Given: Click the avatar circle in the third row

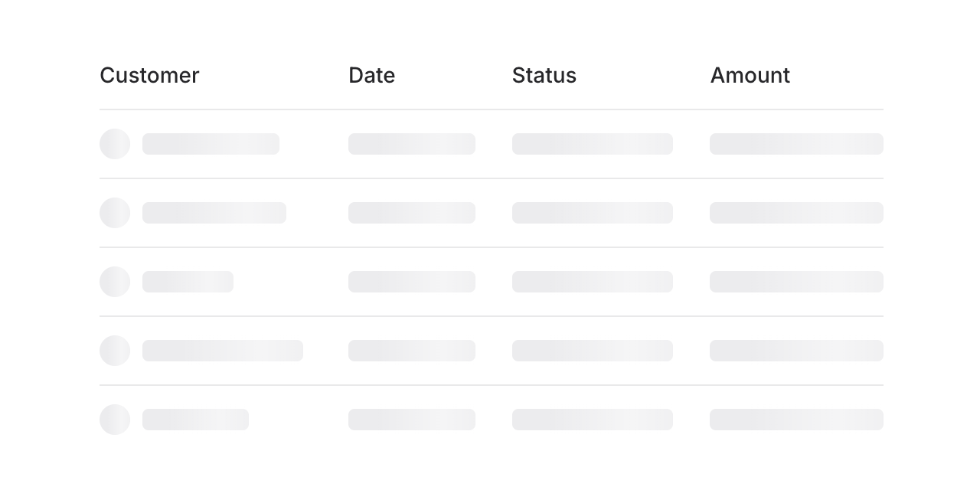Looking at the screenshot, I should pyautogui.click(x=115, y=282).
